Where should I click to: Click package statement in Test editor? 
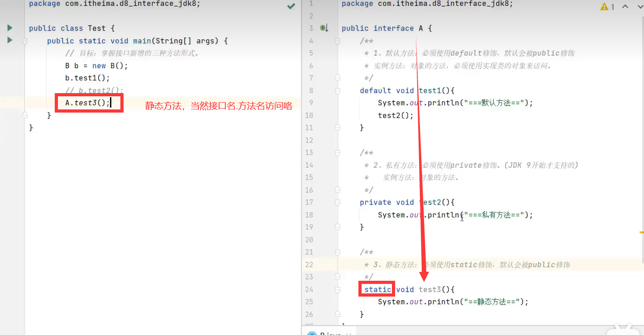click(x=114, y=4)
